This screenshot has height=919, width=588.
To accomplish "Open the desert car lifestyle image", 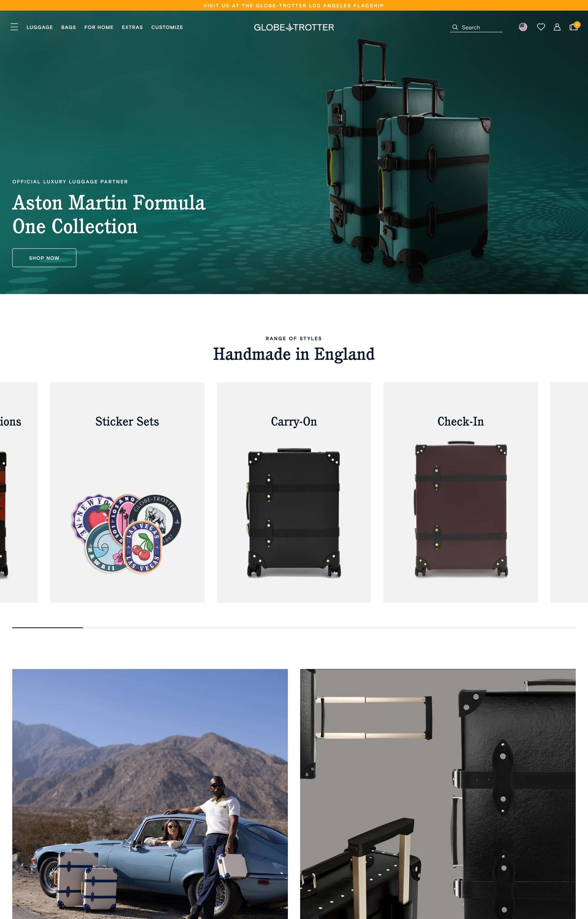I will click(150, 794).
